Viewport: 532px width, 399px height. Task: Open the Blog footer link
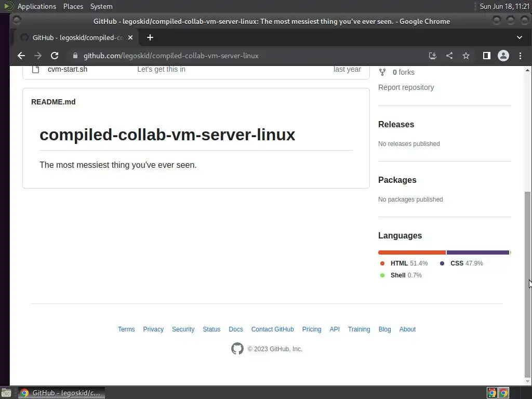(x=385, y=329)
